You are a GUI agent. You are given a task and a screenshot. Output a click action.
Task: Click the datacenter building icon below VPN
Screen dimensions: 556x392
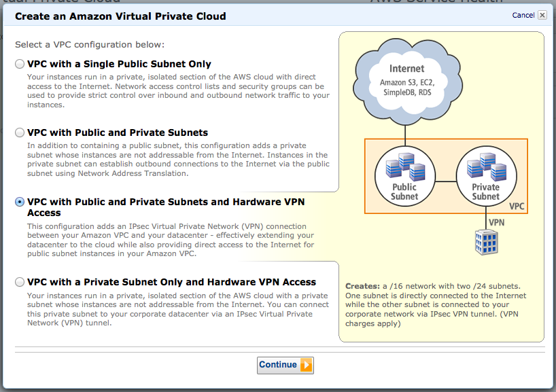(487, 243)
